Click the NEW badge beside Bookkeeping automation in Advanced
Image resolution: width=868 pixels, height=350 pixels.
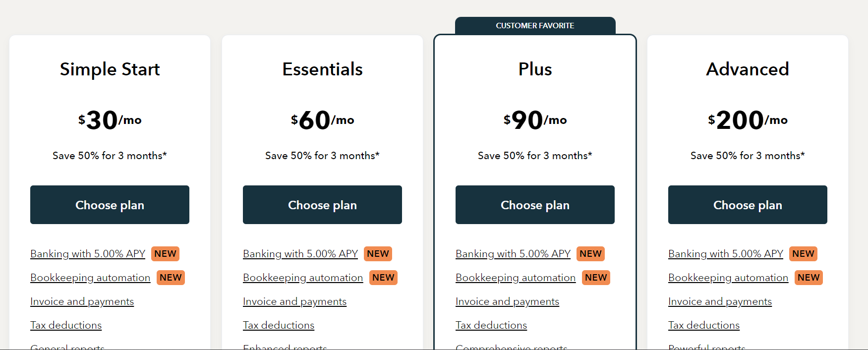tap(809, 278)
